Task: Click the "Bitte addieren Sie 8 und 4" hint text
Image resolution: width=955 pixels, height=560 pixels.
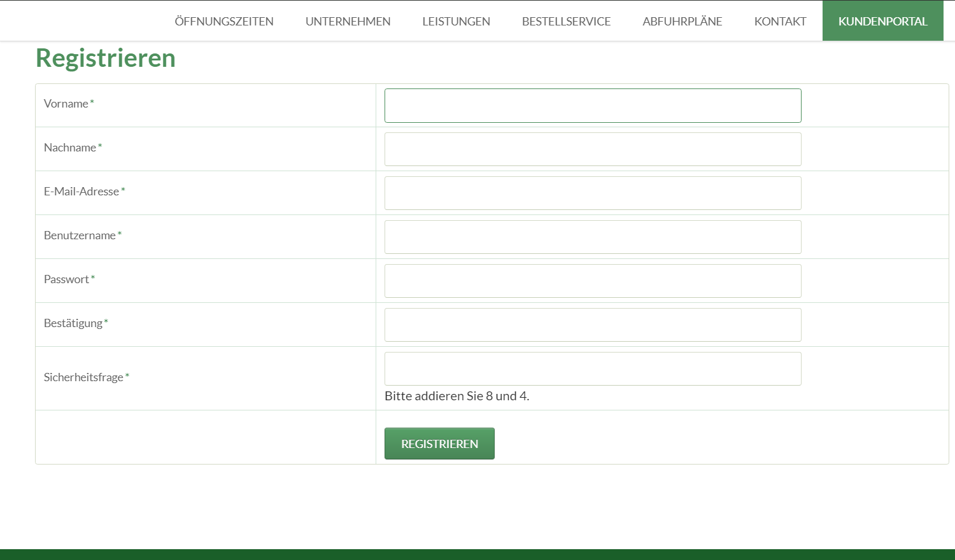Action: coord(456,396)
